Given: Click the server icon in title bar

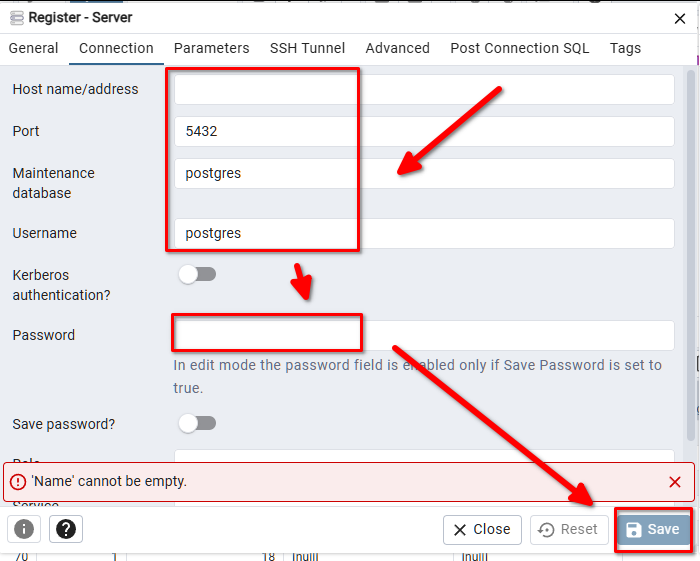Looking at the screenshot, I should pos(15,17).
